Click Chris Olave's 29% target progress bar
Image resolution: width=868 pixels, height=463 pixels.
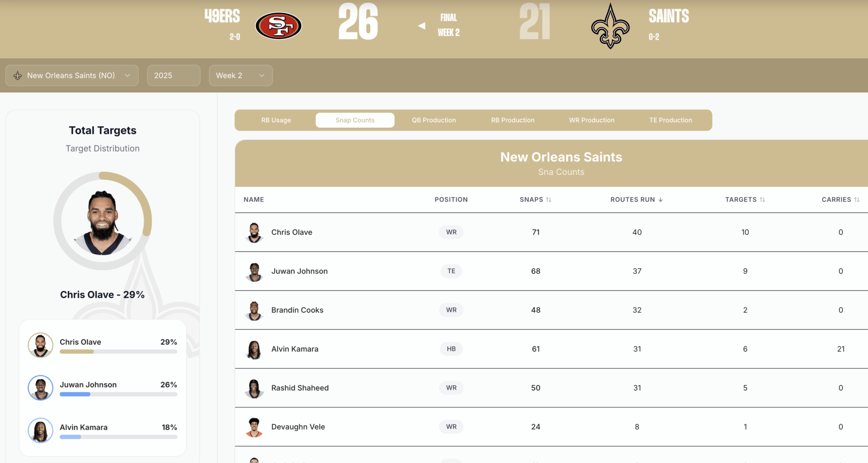tap(118, 351)
